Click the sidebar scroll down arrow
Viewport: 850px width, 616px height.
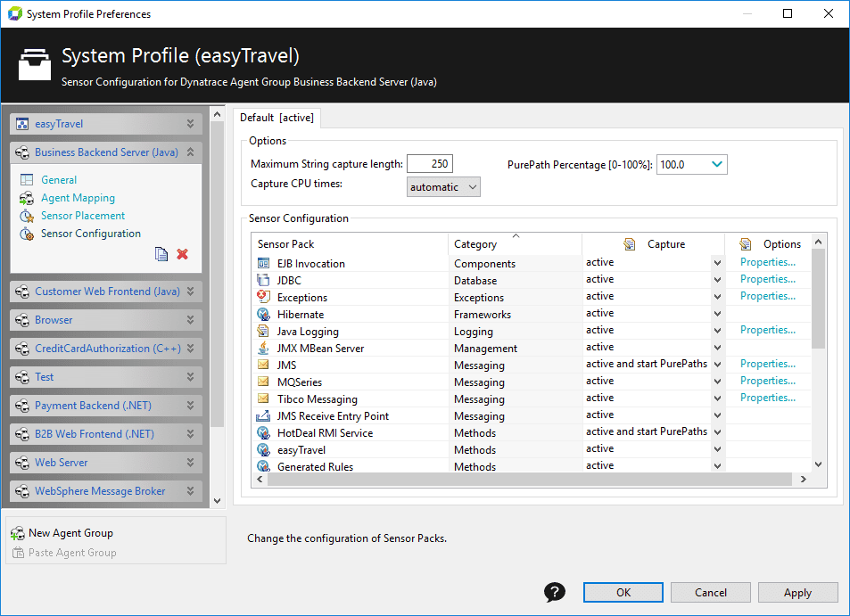(217, 501)
